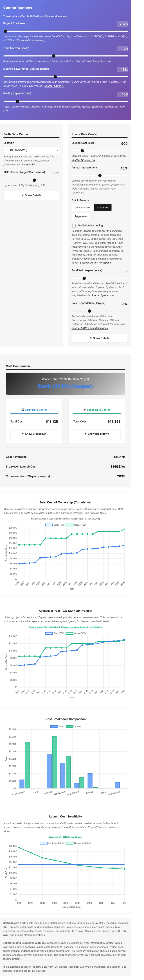This screenshot has height=980, width=144.
Task: Open the Source: NASA NTRS link
Action: coord(83,160)
